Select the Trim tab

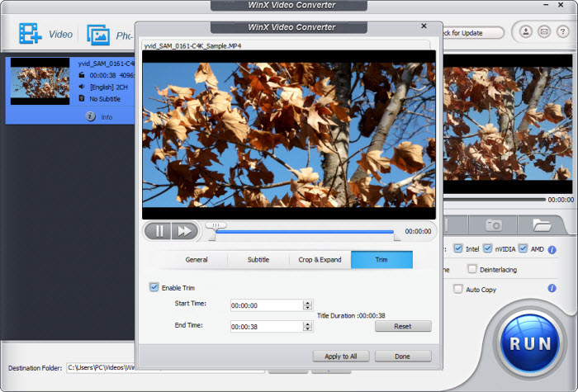tap(381, 259)
